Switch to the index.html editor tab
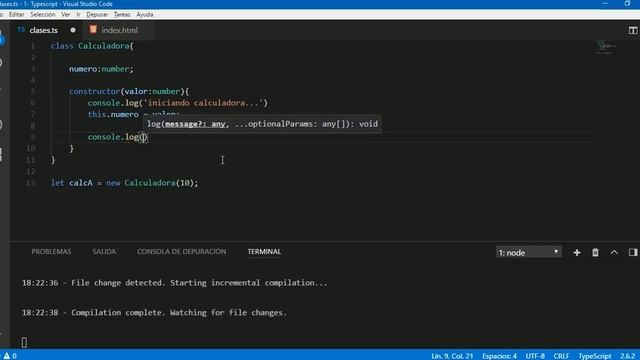640x360 pixels. [x=118, y=30]
